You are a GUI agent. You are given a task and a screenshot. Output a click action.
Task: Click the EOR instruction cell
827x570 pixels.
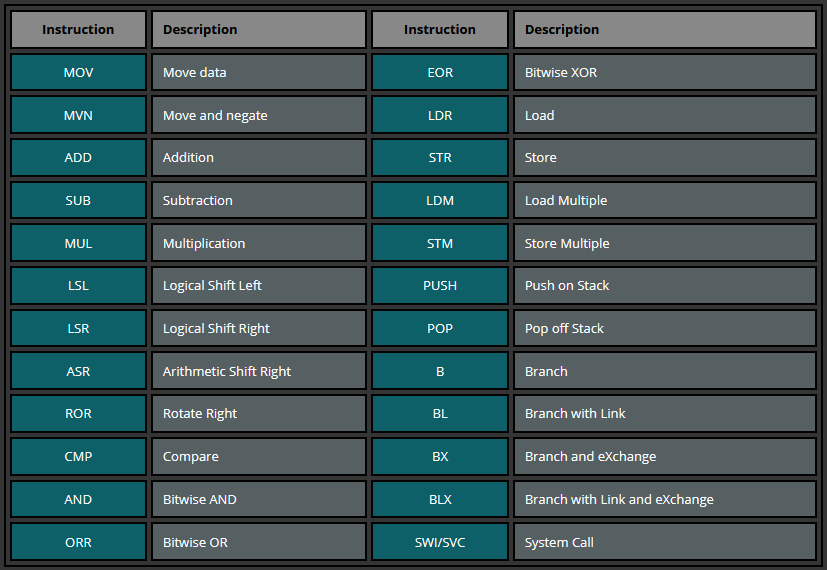coord(440,72)
